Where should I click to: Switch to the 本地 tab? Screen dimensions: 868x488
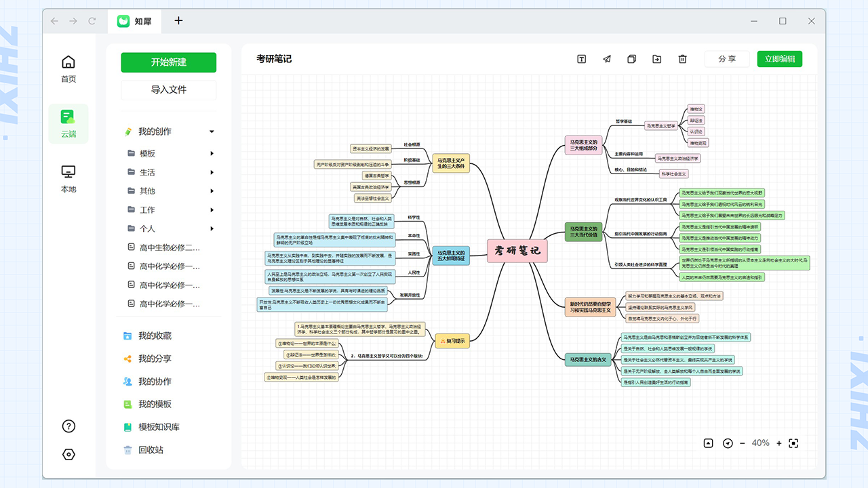(x=68, y=180)
